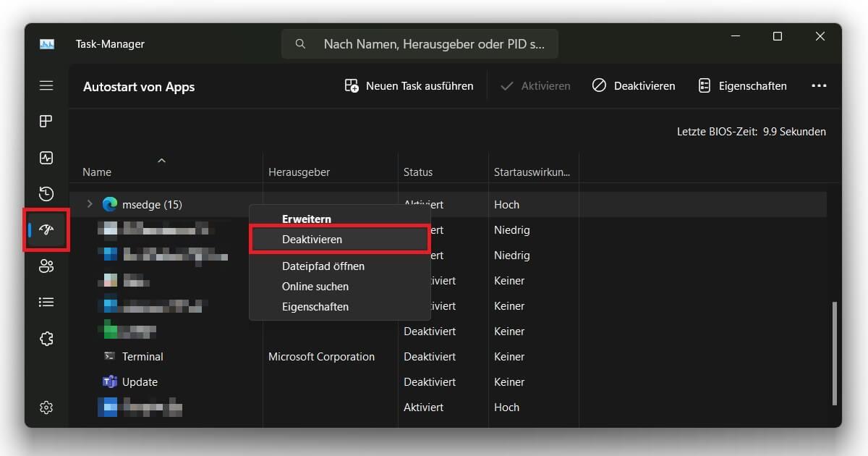This screenshot has height=456, width=868.
Task: Switch to the Performance view
Action: (x=46, y=158)
